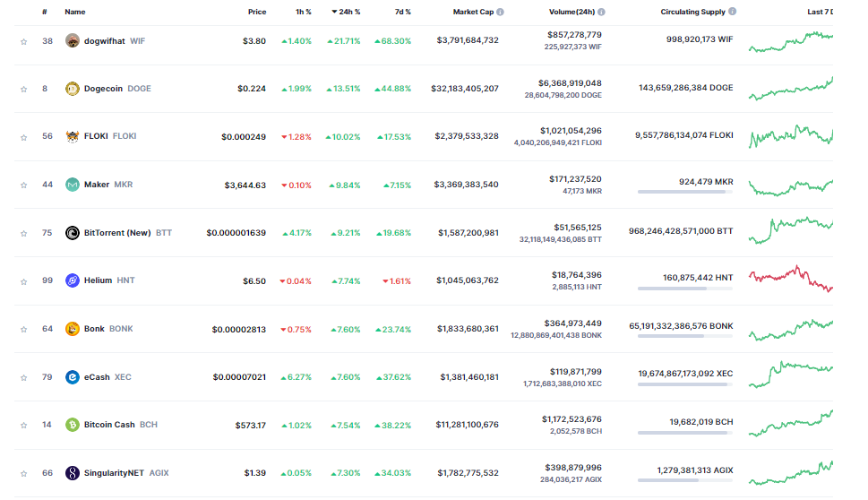Open the BitTorrent (New) BTT page

pyautogui.click(x=128, y=233)
